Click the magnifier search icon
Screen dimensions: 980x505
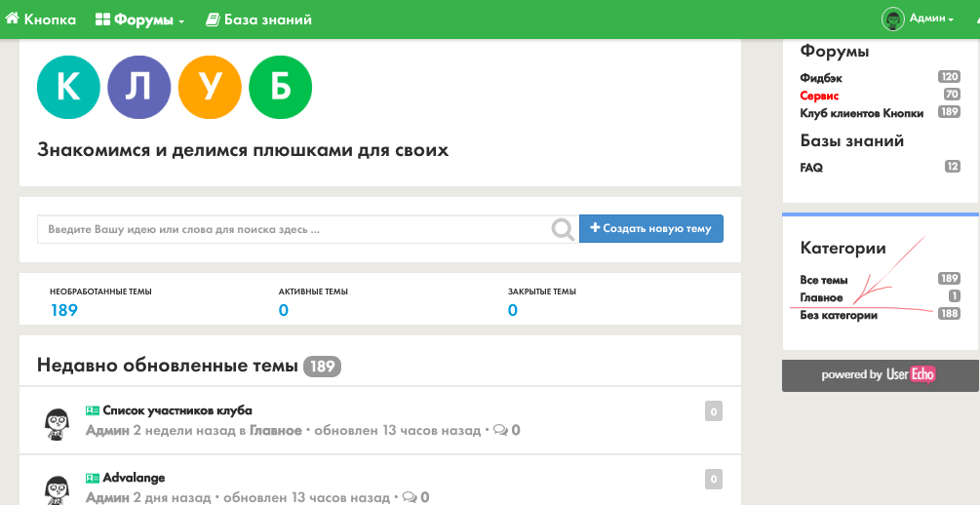pyautogui.click(x=563, y=229)
